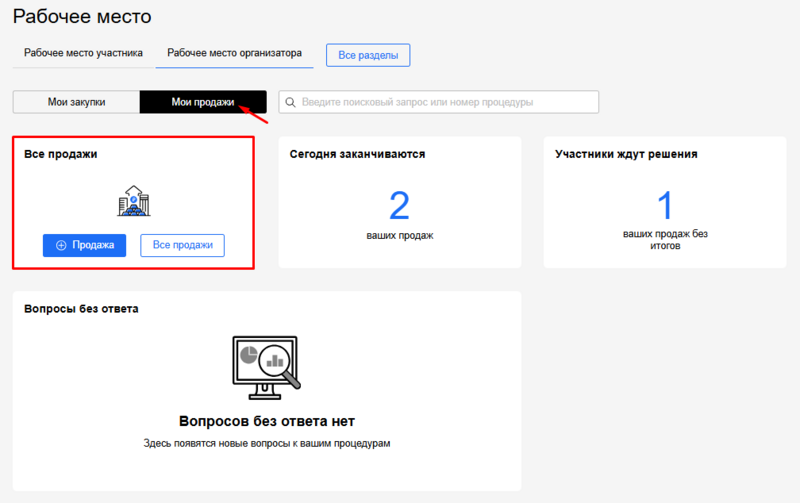Click the ваших продаж caption
Viewport: 800px width, 503px height.
(x=400, y=236)
